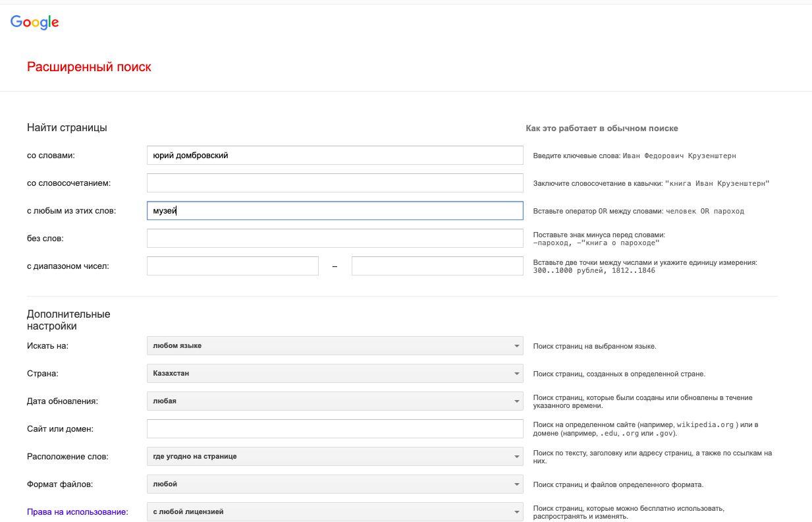
Task: Click the Google logo
Action: pos(35,22)
